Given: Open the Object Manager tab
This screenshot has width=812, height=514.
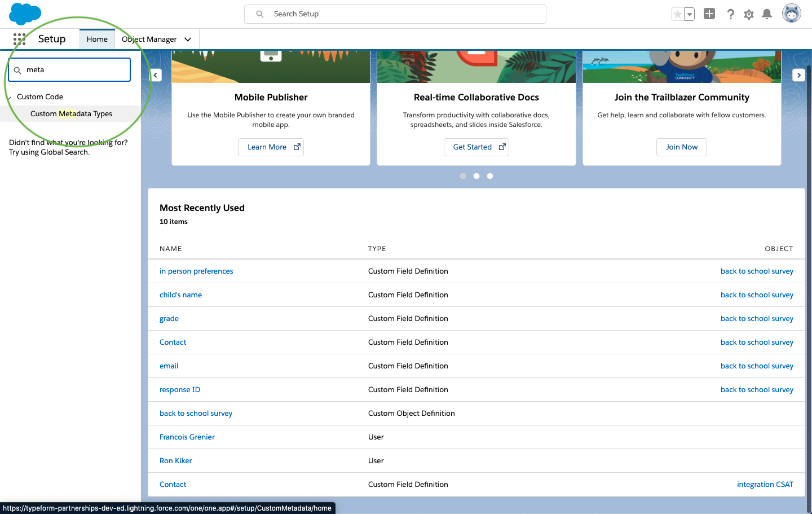Looking at the screenshot, I should [x=149, y=39].
